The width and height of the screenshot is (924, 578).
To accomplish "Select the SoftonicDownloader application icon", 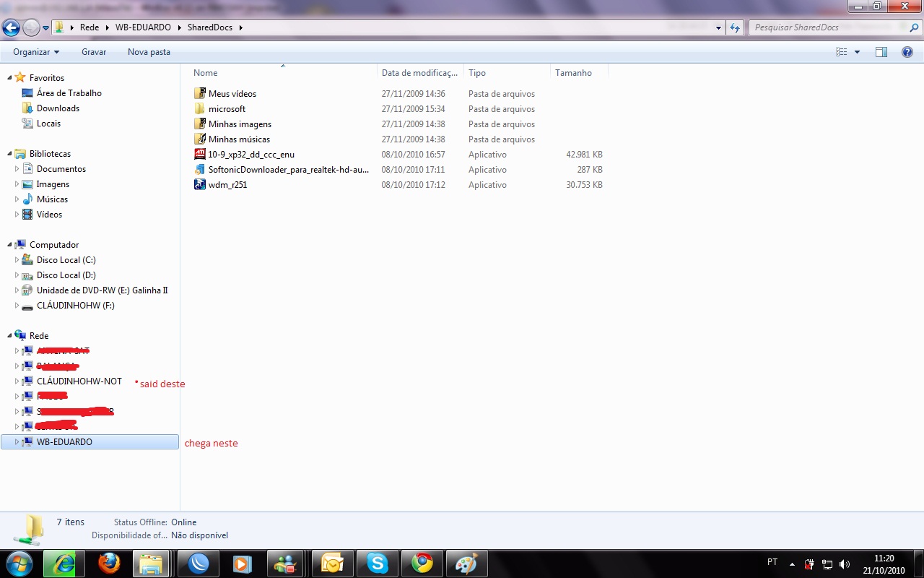I will pos(200,170).
